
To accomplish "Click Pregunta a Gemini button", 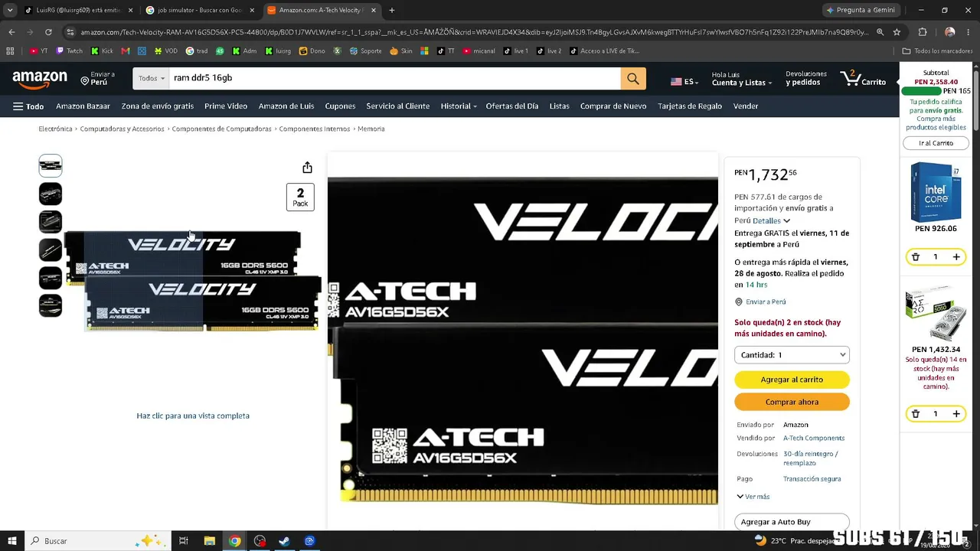I will tap(861, 10).
